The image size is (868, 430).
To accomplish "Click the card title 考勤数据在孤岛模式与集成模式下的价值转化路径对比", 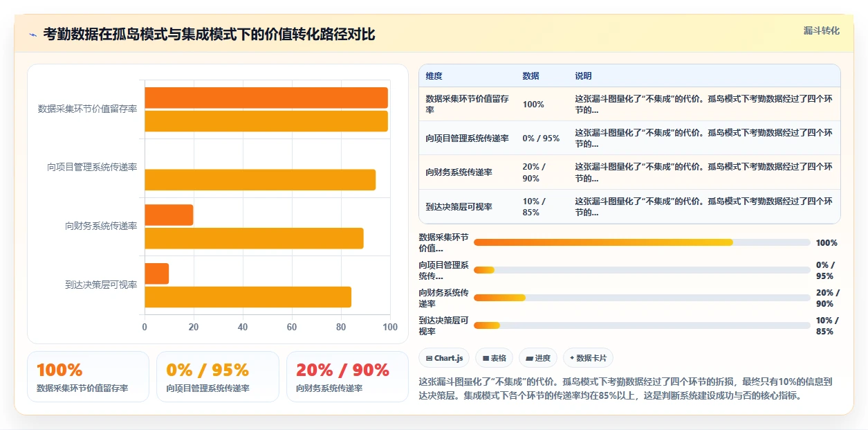I will coord(209,35).
